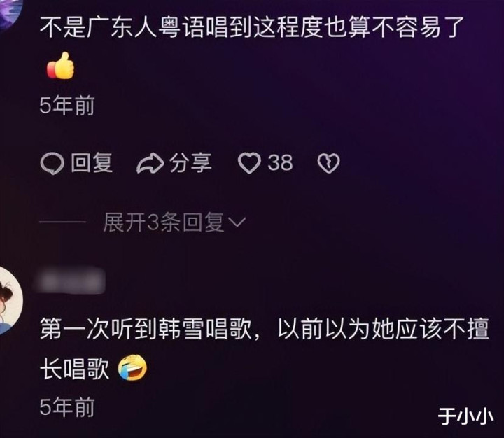Open the second commenter's avatar
504x438 pixels.
click(x=10, y=301)
